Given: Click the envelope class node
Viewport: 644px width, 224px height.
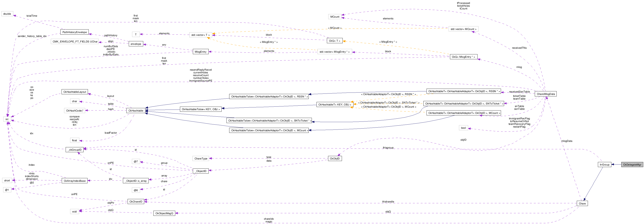Looking at the screenshot, I should [136, 44].
